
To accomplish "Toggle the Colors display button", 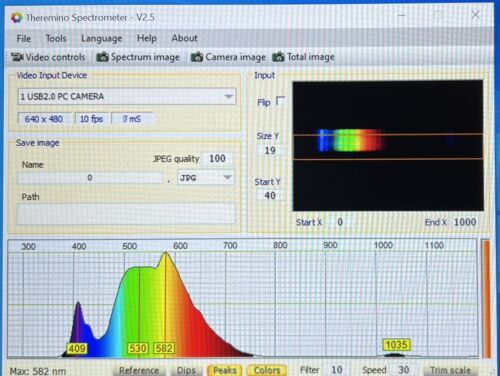I will pyautogui.click(x=267, y=370).
